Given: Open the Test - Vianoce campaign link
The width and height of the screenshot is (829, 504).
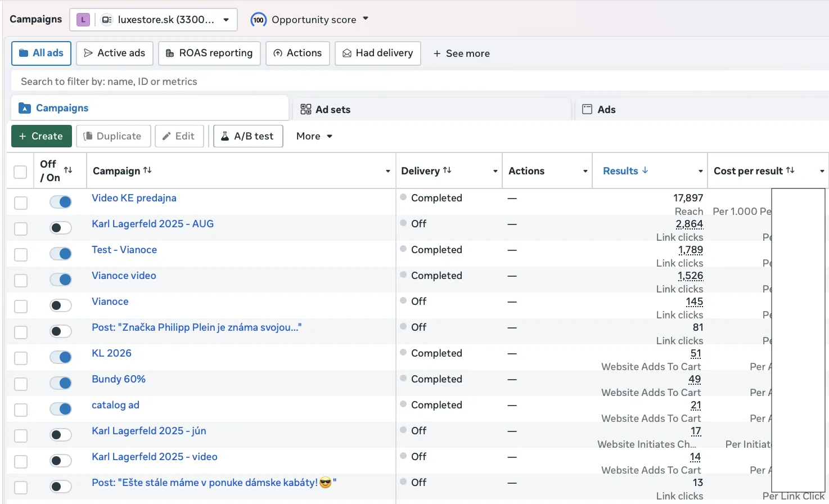Looking at the screenshot, I should pyautogui.click(x=124, y=250).
